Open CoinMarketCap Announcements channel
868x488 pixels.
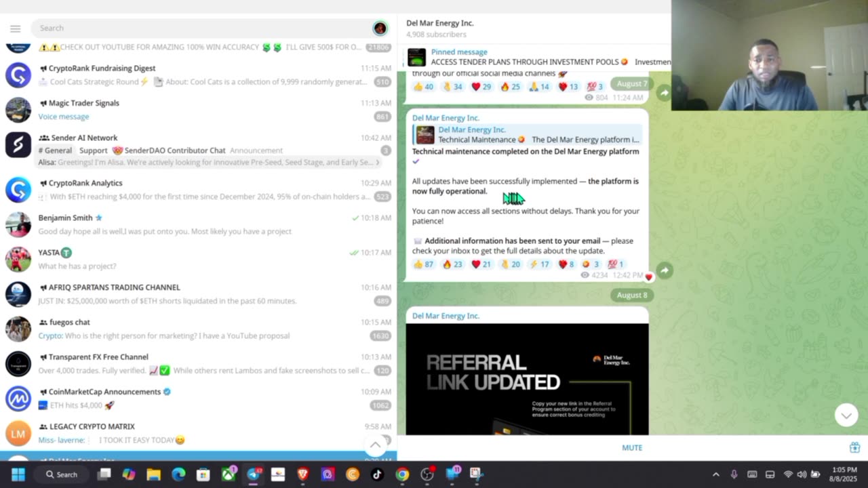[x=198, y=399]
